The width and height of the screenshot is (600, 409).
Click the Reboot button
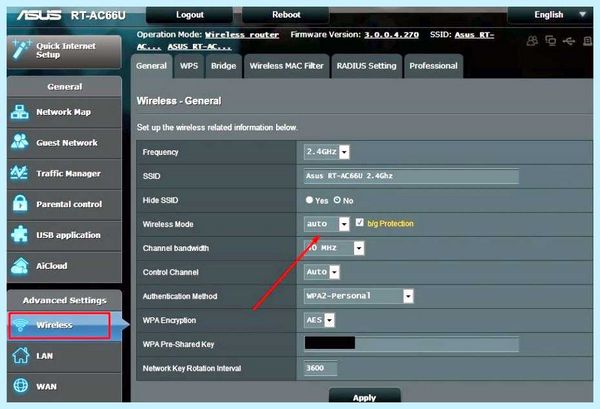tap(286, 15)
